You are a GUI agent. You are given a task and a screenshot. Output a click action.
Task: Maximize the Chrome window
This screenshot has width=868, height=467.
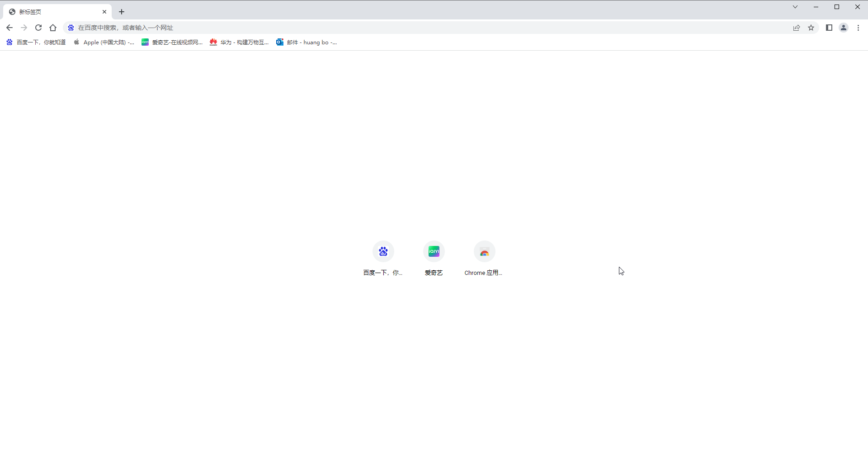(x=837, y=7)
